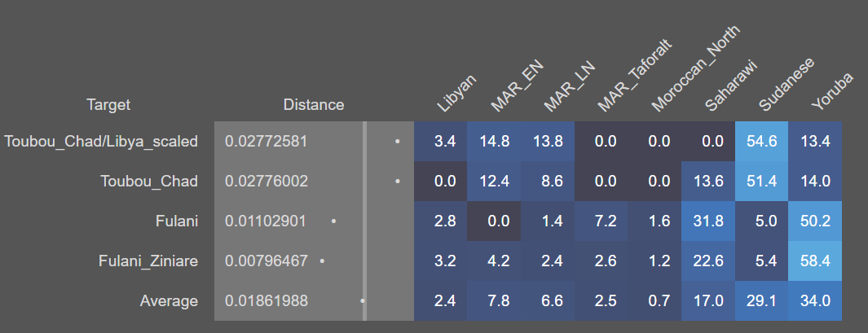Viewport: 868px width, 333px height.
Task: Click the dot marker in Fulani distance bar
Action: point(334,221)
